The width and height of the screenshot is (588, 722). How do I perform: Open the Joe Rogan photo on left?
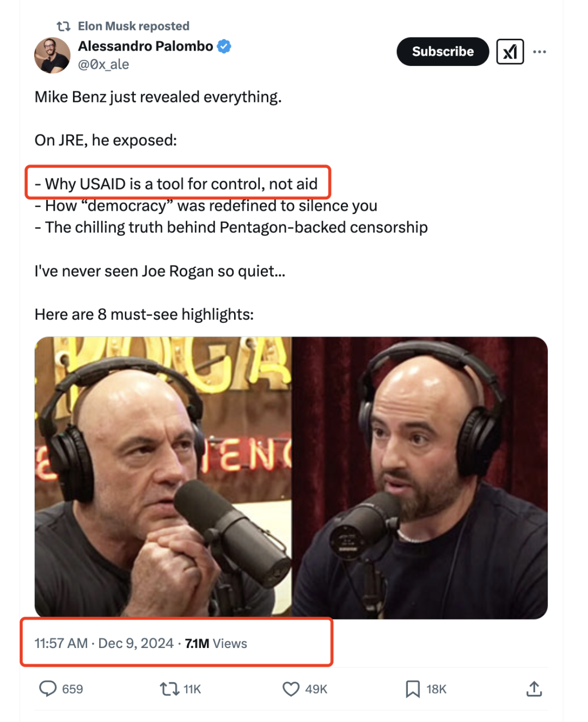coord(163,478)
